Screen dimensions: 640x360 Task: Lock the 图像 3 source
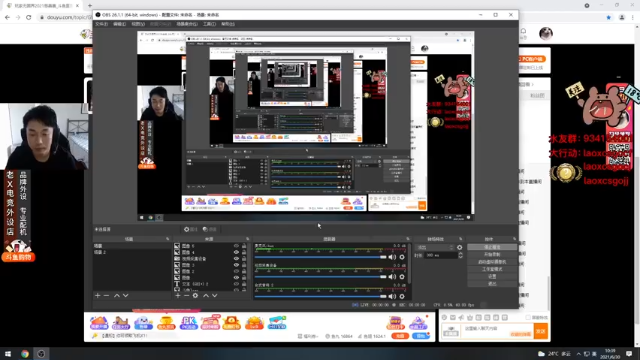(x=244, y=265)
